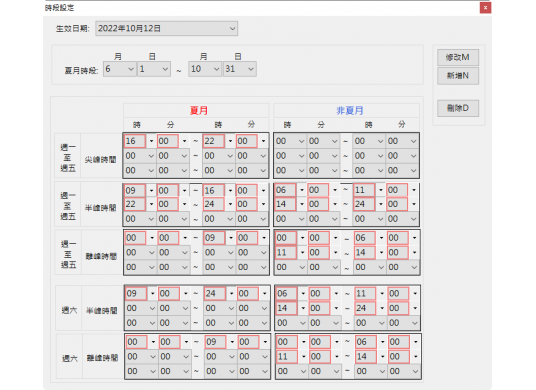Open summer peak end hour dropdown showing 22
Image resolution: width=536 pixels, height=390 pixels.
coord(218,141)
